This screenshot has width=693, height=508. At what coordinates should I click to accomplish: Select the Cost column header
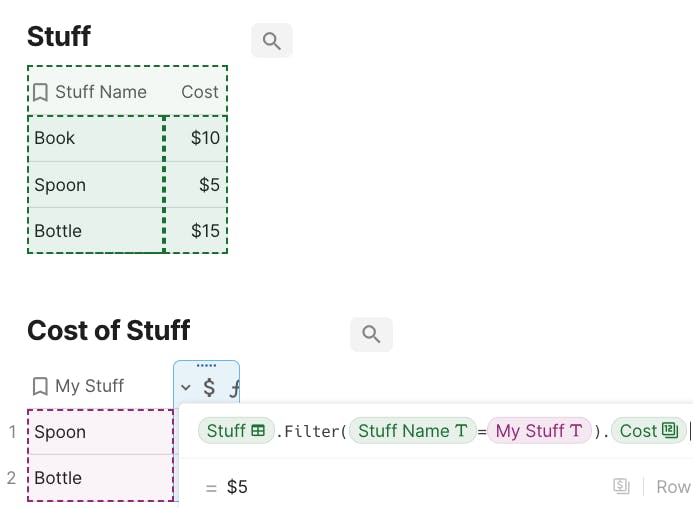199,92
